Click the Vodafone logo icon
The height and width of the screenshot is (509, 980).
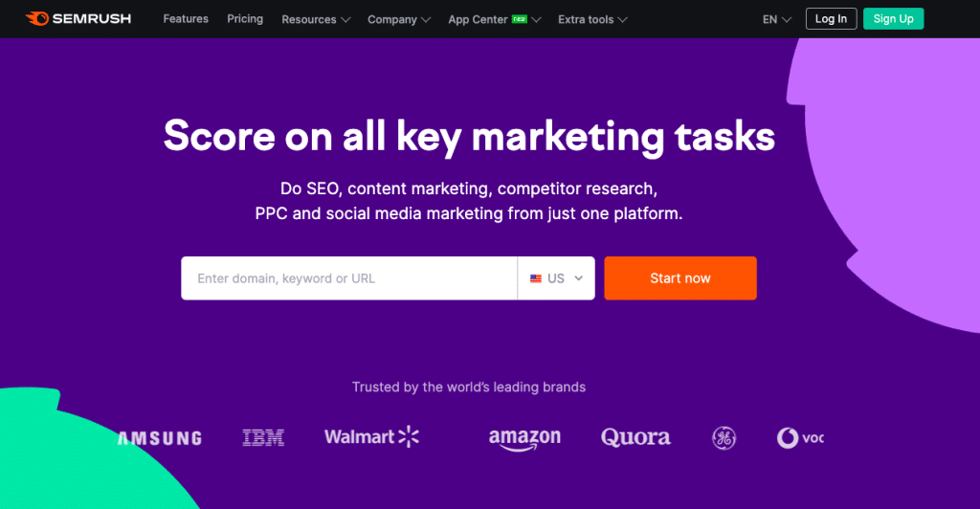[x=788, y=438]
